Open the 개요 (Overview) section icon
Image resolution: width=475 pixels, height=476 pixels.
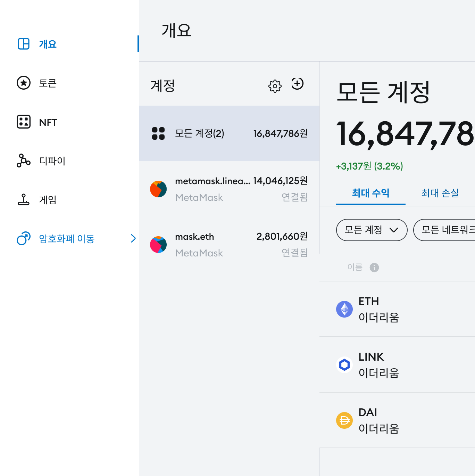(23, 44)
